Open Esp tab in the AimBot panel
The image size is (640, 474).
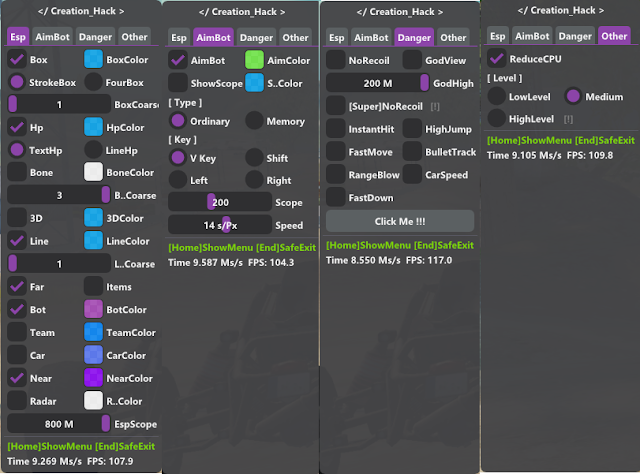tap(179, 38)
